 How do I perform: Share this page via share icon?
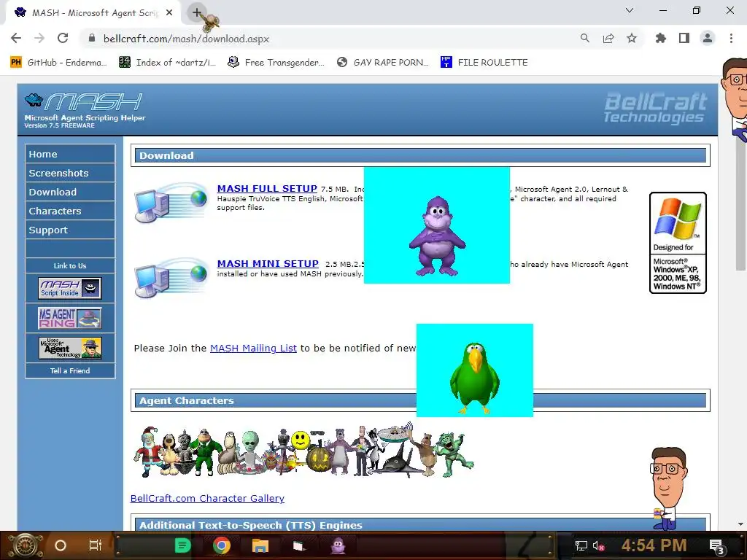pyautogui.click(x=608, y=38)
